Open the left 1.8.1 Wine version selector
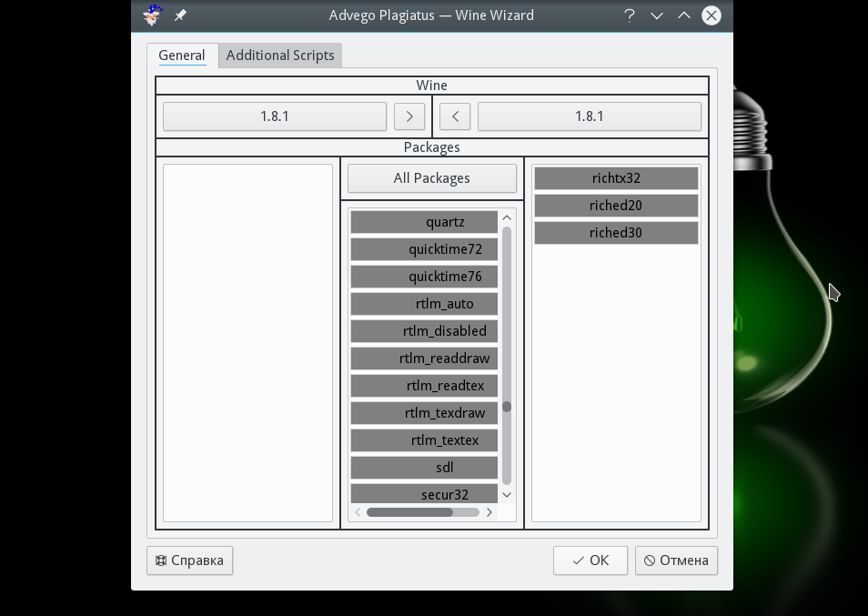Viewport: 868px width, 616px height. (274, 116)
